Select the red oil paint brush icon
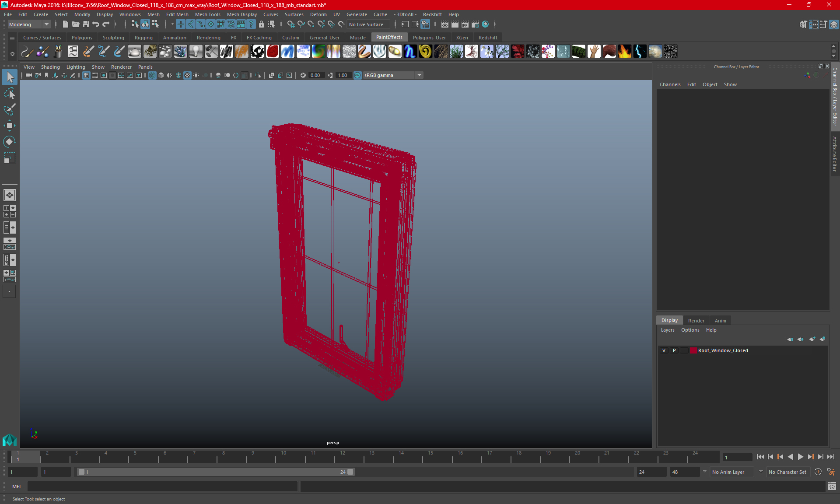This screenshot has height=504, width=840. [x=273, y=52]
